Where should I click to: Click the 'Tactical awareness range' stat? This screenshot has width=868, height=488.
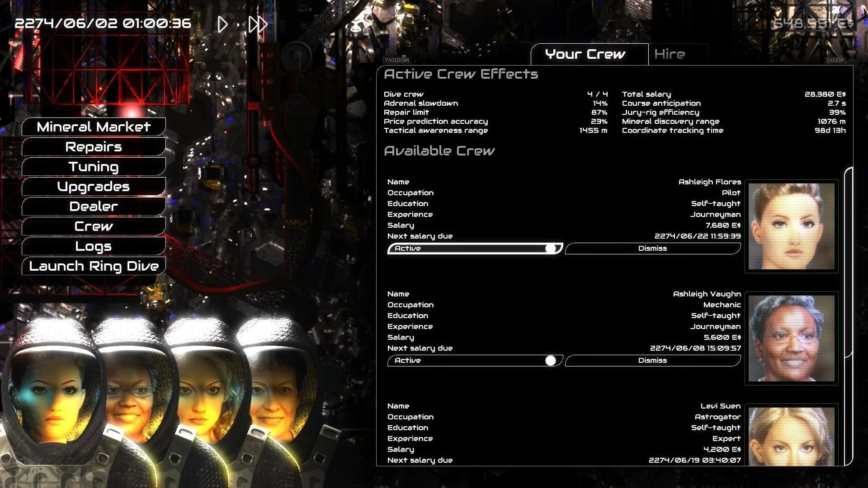click(495, 131)
